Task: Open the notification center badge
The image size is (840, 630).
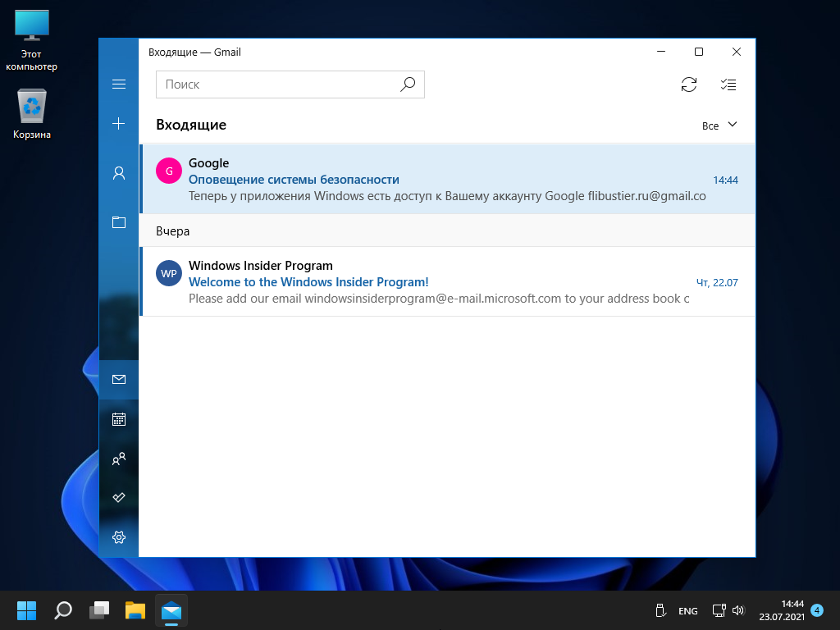Action: tap(817, 610)
